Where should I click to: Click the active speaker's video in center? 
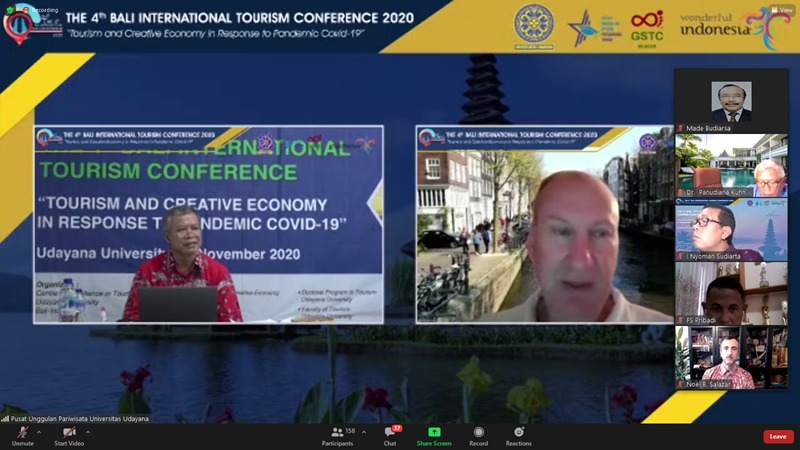545,223
